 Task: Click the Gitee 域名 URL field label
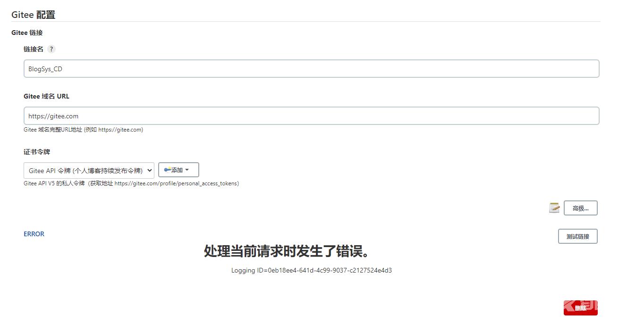point(46,96)
